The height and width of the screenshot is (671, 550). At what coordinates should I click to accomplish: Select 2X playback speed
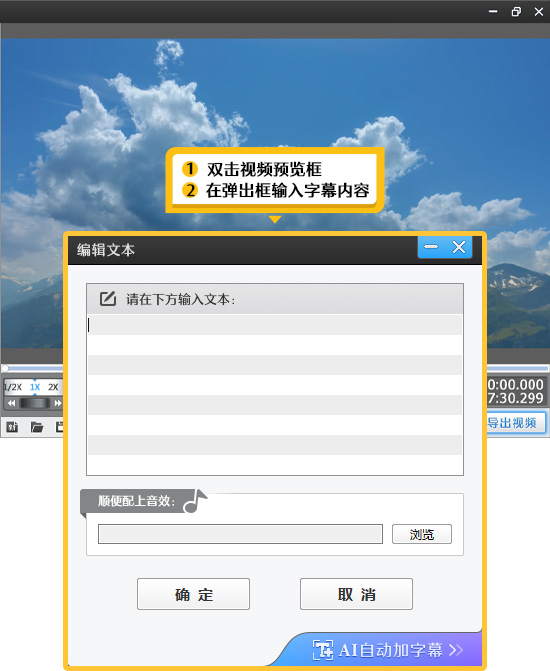click(53, 387)
